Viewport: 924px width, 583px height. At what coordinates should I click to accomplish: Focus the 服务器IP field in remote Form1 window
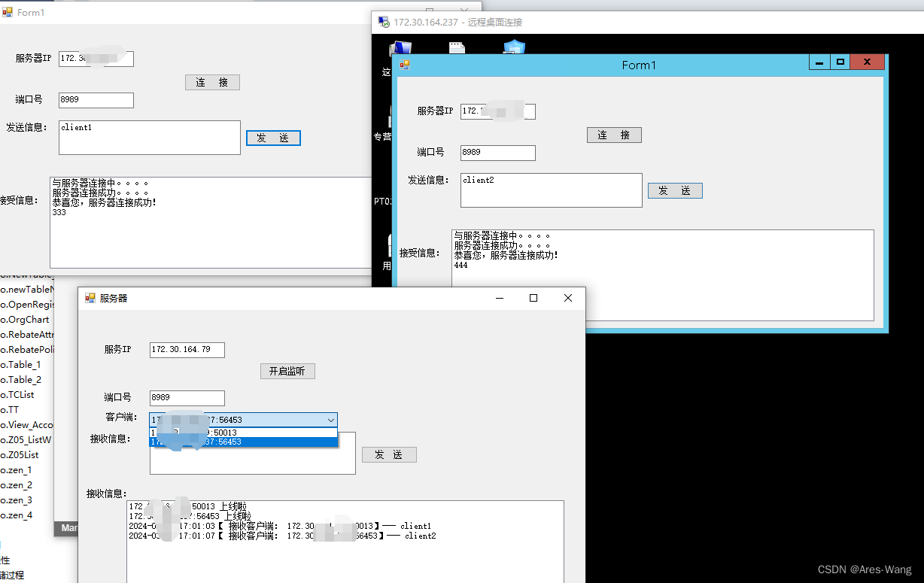click(498, 111)
